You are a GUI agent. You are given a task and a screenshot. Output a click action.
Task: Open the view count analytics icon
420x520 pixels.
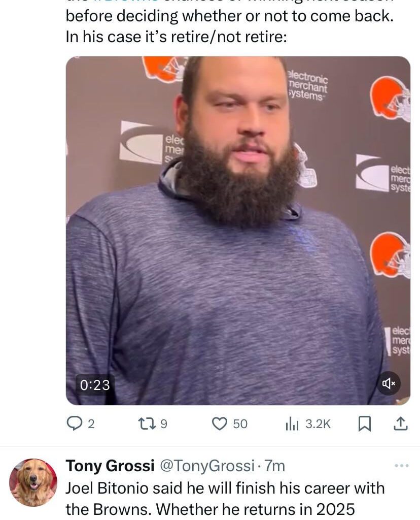click(x=293, y=423)
